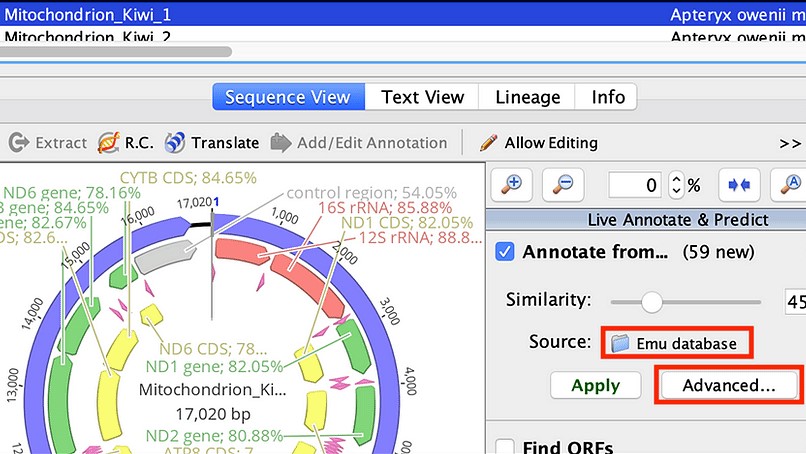Click the zoom percentage stepper arrows
This screenshot has width=806, height=454.
[x=676, y=185]
